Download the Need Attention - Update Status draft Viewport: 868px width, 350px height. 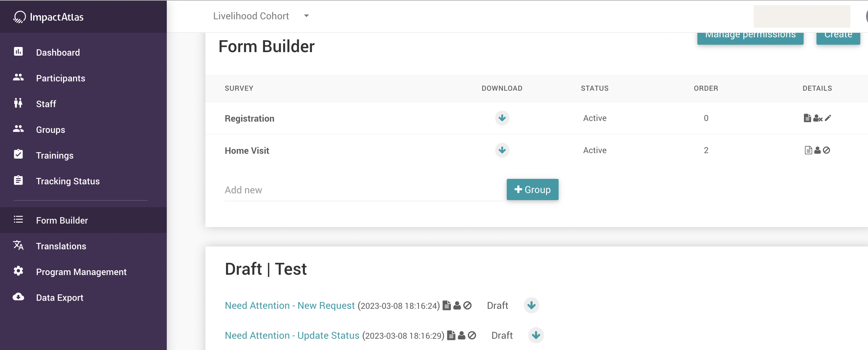click(535, 335)
